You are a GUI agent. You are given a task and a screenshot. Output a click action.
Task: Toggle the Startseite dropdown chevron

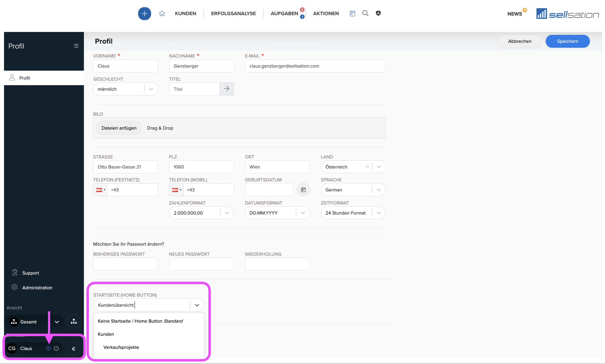[197, 305]
